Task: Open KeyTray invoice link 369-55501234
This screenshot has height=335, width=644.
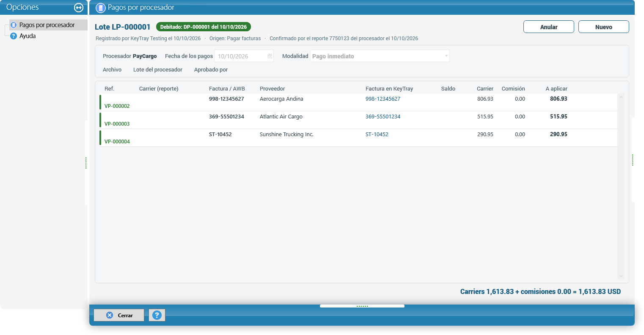Action: point(383,117)
